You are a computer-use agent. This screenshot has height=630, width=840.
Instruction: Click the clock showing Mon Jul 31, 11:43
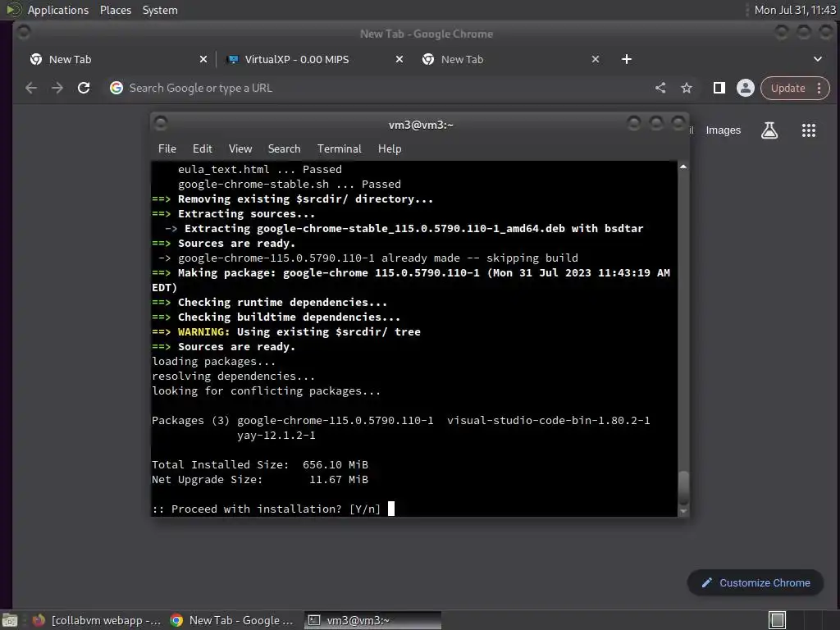795,10
